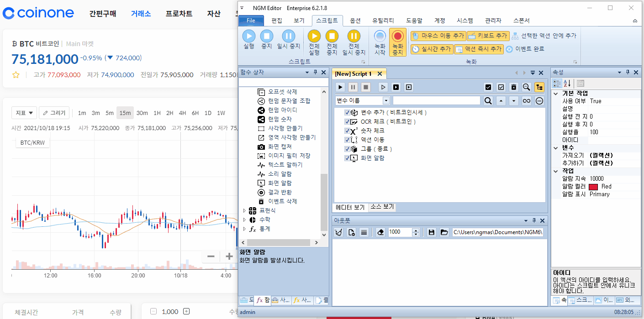Click the circled ellipsis more-options icon
Viewport: 644px width, 319px height.
click(x=539, y=101)
